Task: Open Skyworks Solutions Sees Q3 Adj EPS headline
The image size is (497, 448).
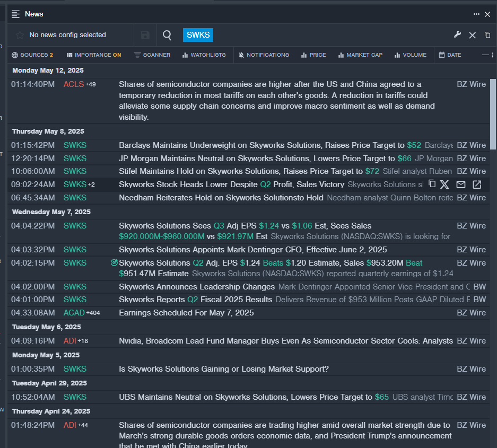Action: [245, 231]
